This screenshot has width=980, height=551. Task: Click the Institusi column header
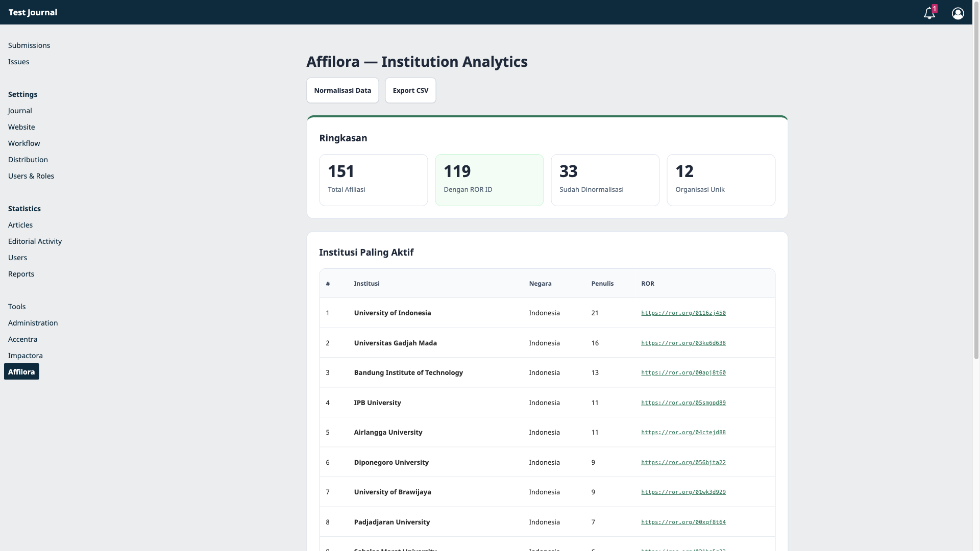tap(366, 284)
